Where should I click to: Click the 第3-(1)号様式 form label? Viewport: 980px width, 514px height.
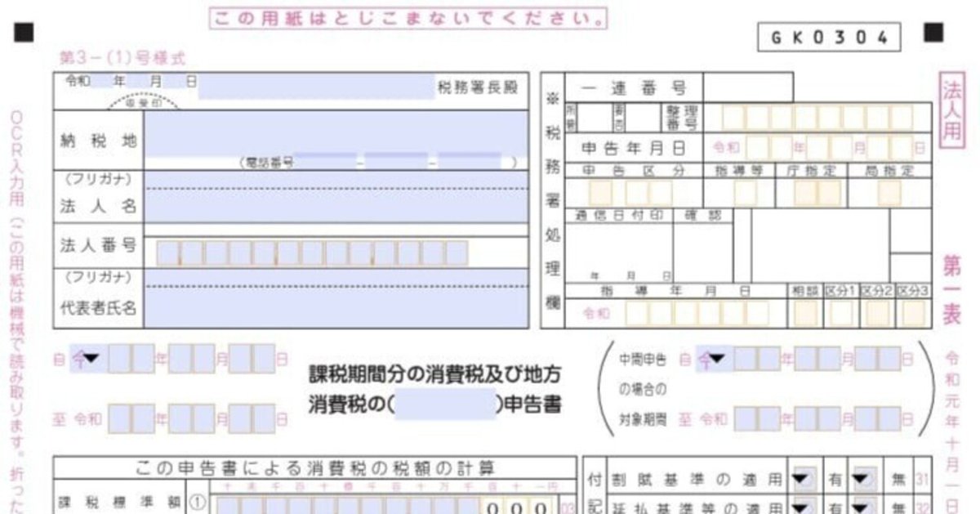[x=122, y=58]
